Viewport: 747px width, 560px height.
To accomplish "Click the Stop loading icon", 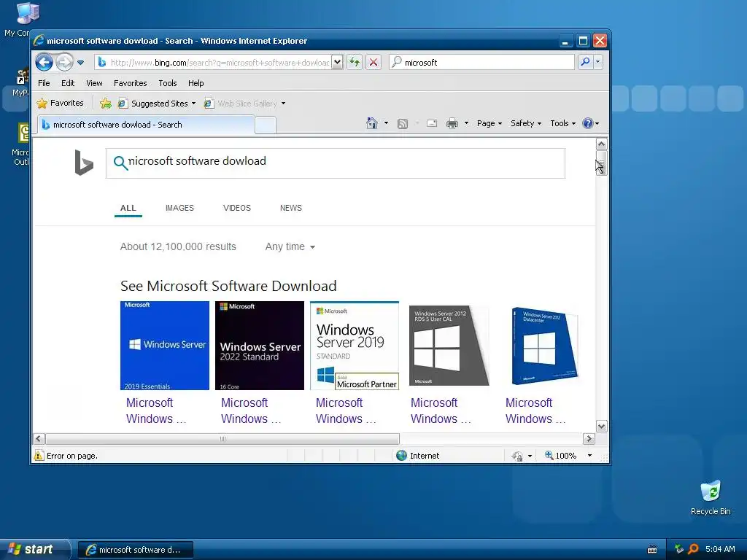I will pyautogui.click(x=373, y=62).
